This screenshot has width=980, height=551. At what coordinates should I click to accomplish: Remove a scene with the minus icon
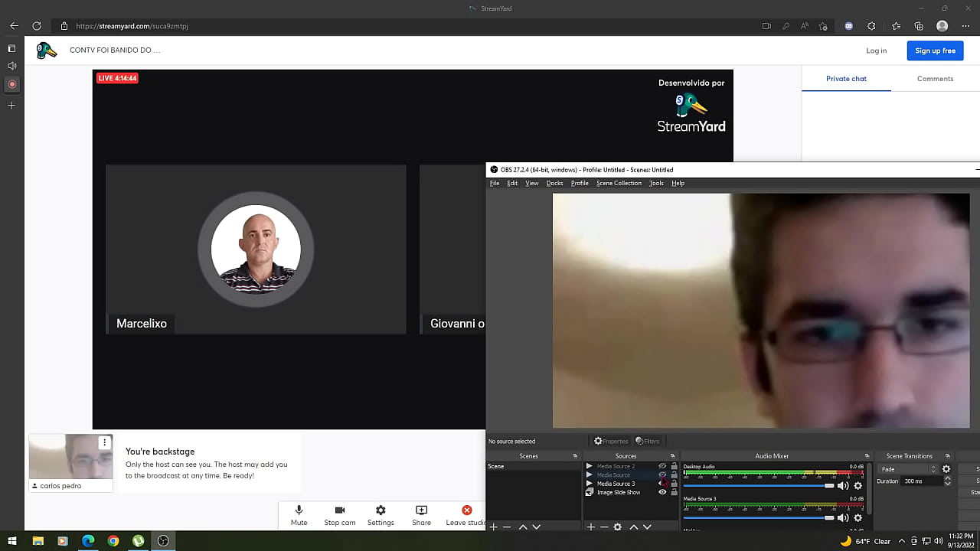click(505, 527)
